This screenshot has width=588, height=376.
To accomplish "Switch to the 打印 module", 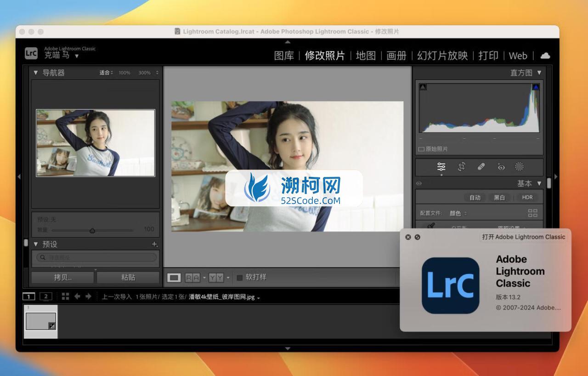I will point(488,56).
